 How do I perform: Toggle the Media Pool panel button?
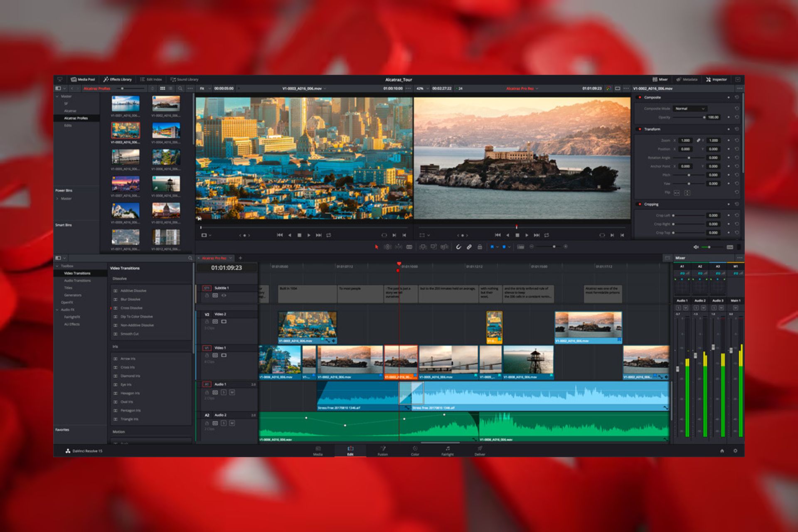click(83, 79)
